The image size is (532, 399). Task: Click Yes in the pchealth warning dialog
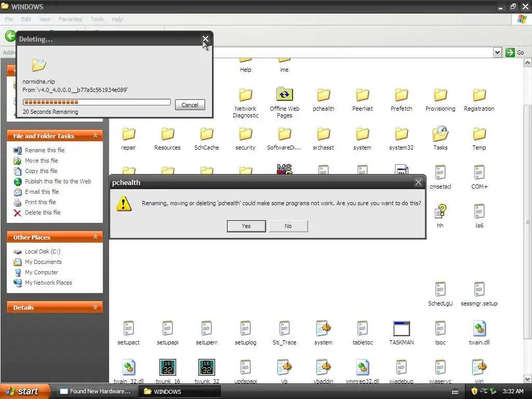point(246,226)
